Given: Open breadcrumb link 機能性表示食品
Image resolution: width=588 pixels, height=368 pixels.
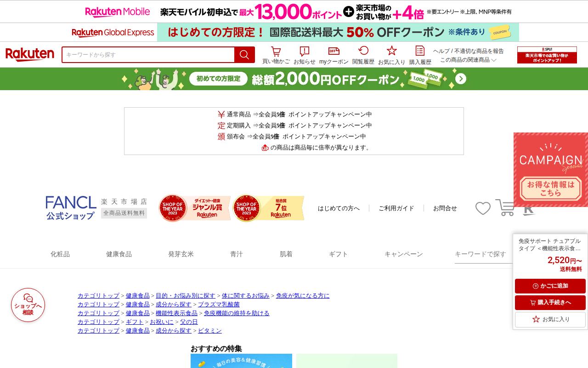Looking at the screenshot, I should coord(176,313).
